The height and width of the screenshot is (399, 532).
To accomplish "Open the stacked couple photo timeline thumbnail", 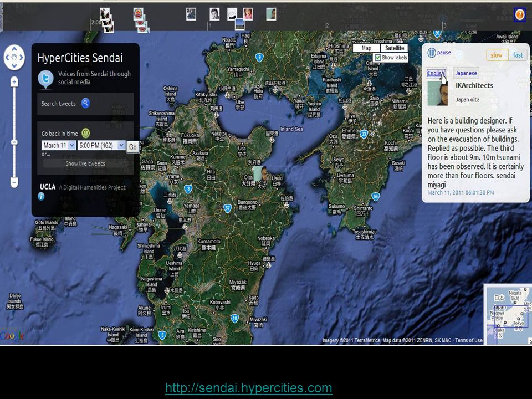I will [x=105, y=14].
